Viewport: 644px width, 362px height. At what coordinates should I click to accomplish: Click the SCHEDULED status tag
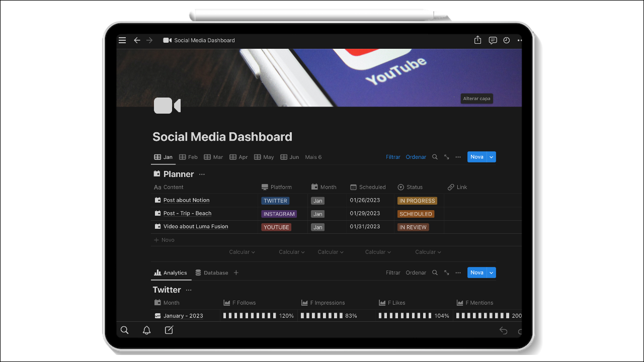tap(416, 214)
